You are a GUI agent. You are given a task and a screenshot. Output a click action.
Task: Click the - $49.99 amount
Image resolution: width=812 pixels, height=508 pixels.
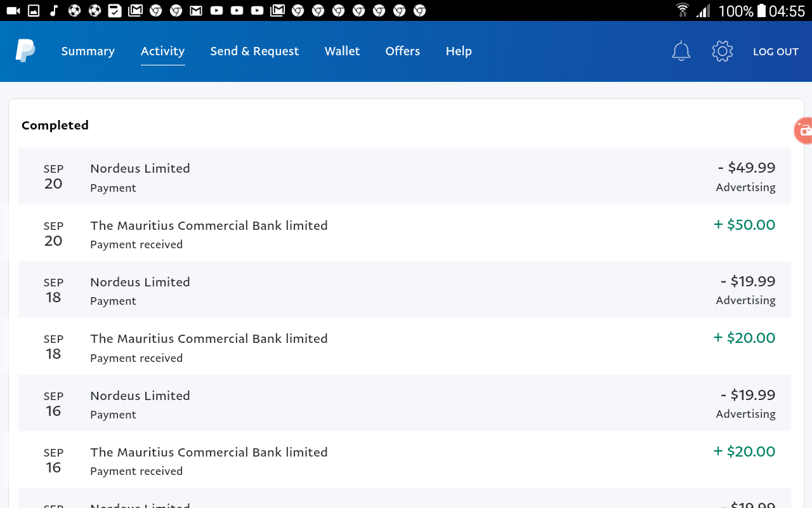pyautogui.click(x=747, y=168)
